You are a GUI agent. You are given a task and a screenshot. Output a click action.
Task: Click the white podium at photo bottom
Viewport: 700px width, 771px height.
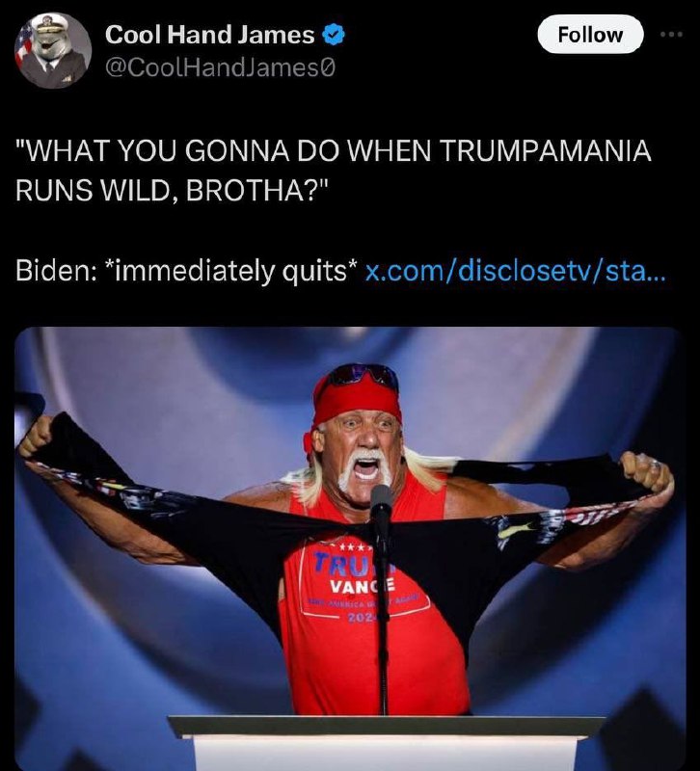click(385, 742)
